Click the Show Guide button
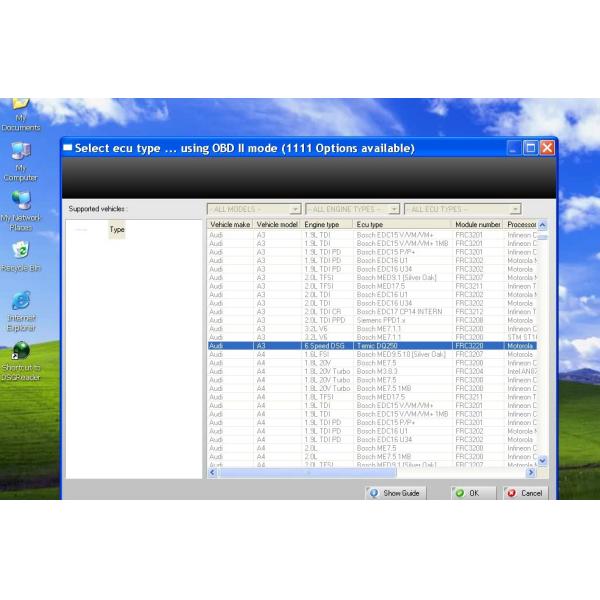 point(394,493)
